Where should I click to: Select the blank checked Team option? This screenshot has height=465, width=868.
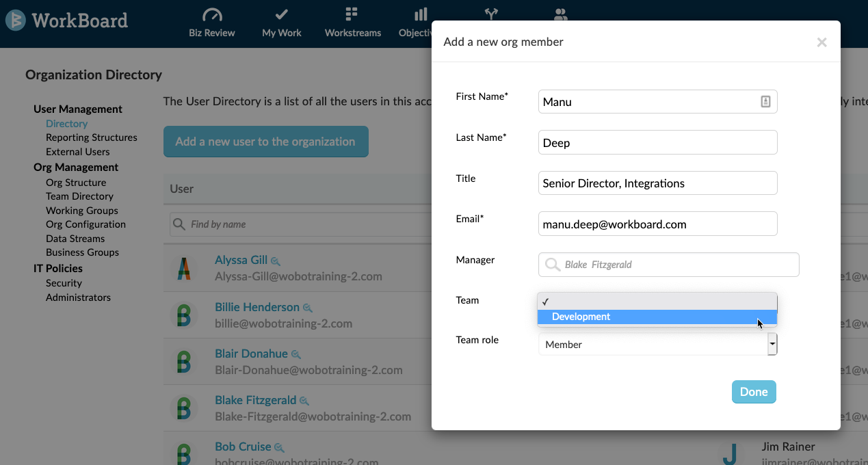pos(657,302)
